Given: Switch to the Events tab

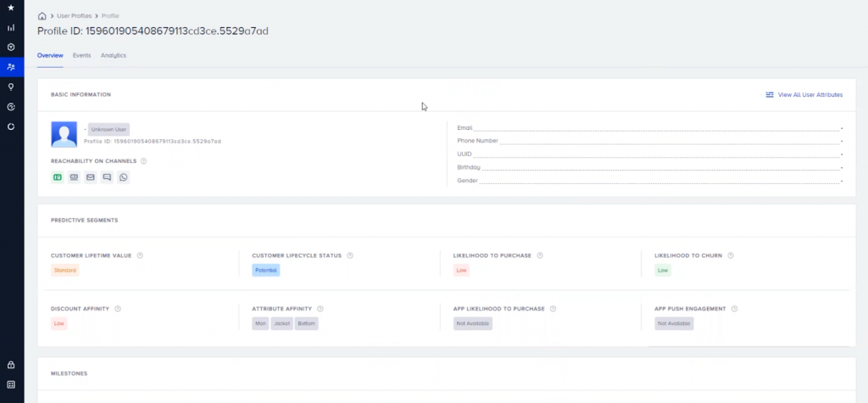Looking at the screenshot, I should point(82,55).
